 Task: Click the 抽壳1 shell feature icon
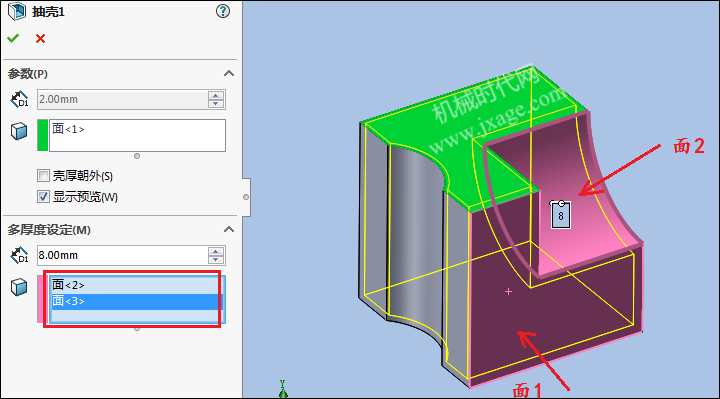(x=17, y=11)
